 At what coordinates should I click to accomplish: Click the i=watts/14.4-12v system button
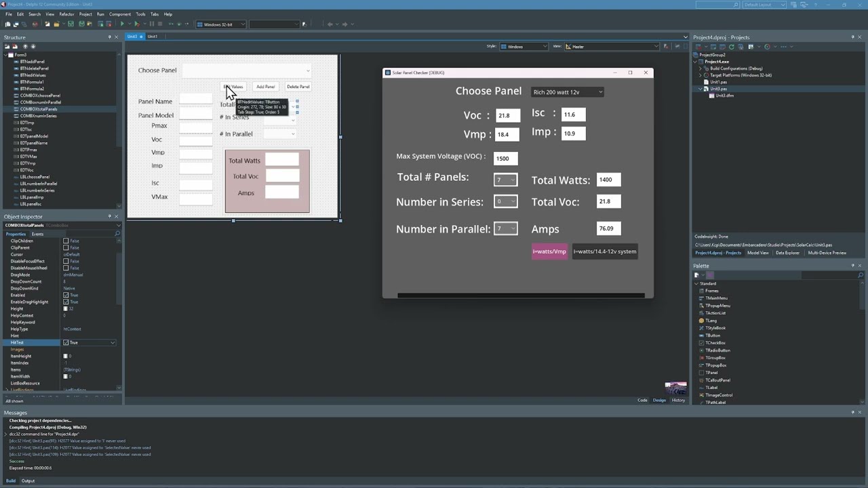605,251
